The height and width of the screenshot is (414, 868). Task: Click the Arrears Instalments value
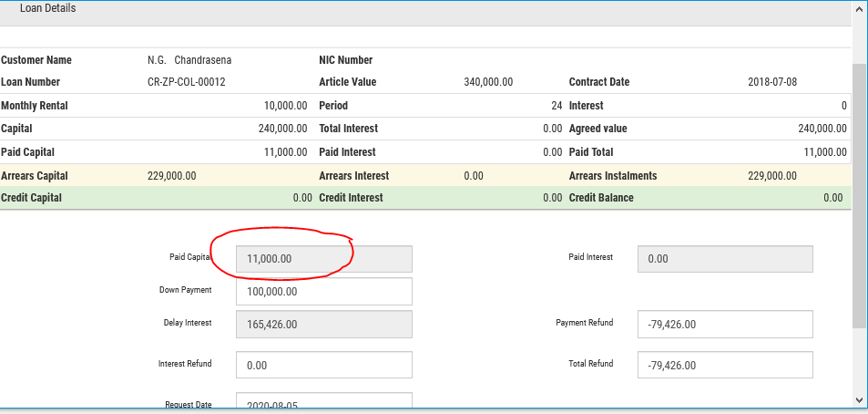[772, 176]
